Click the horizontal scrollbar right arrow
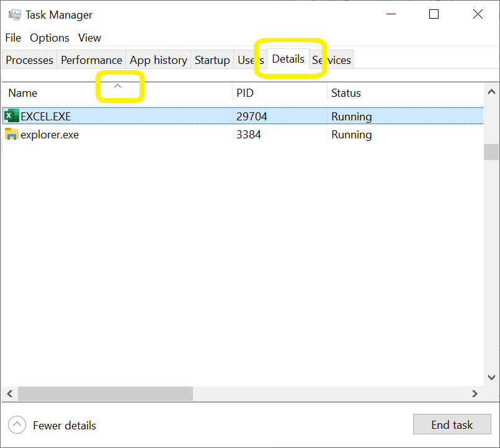 tap(475, 393)
